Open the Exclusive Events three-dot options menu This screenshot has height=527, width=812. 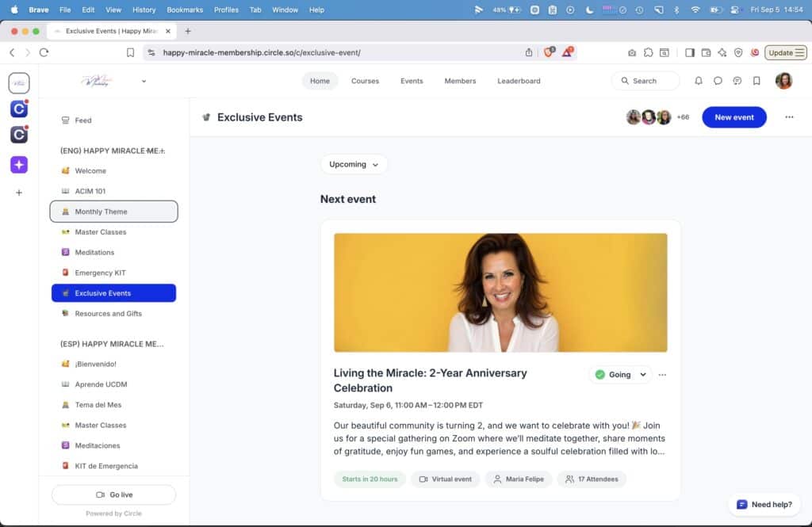click(x=789, y=117)
